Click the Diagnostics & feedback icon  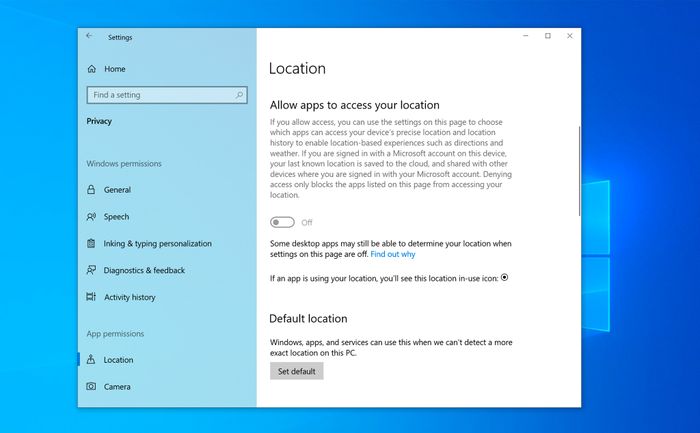pos(92,270)
